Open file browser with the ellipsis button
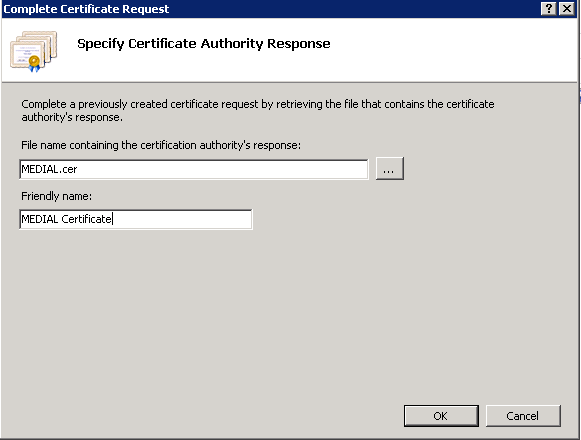 tap(389, 169)
